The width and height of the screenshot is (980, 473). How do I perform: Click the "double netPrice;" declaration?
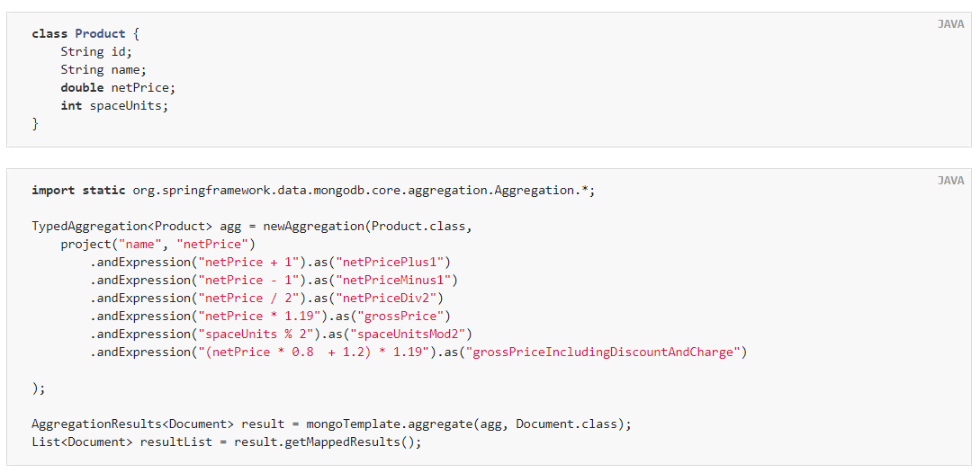pyautogui.click(x=118, y=87)
